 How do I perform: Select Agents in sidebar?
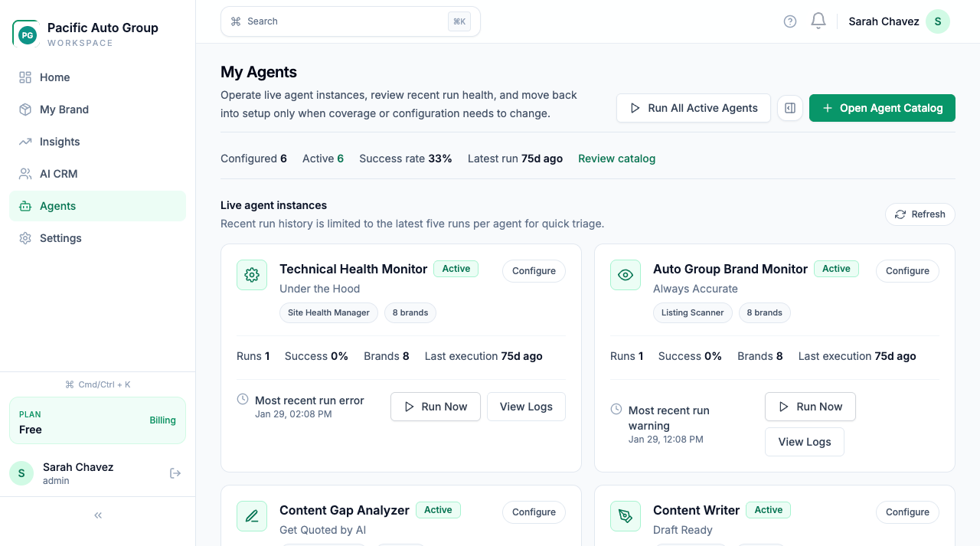97,206
